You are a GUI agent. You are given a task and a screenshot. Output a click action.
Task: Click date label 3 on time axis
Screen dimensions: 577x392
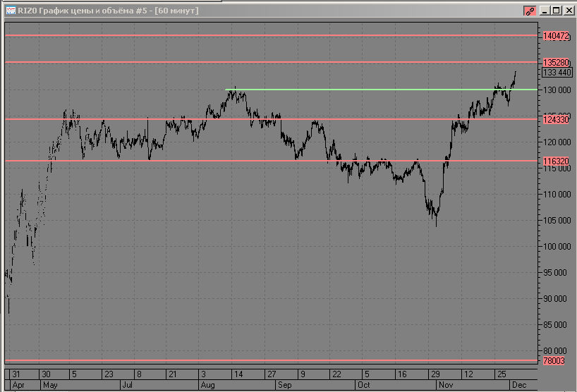[x=203, y=374]
